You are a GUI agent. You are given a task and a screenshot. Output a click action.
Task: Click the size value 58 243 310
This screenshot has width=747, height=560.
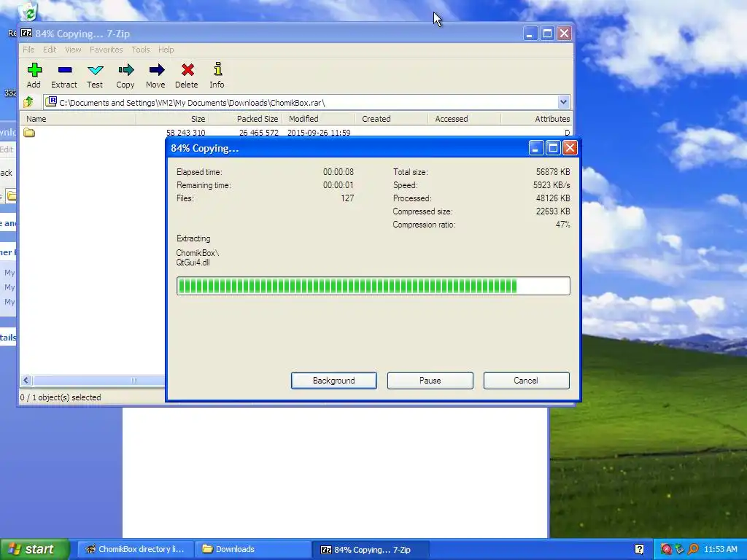pyautogui.click(x=185, y=133)
